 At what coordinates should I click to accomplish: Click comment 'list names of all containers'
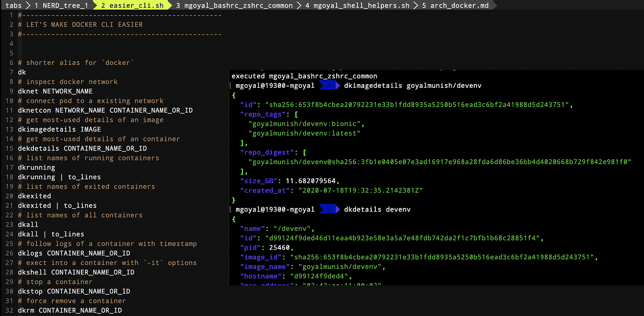(x=80, y=215)
